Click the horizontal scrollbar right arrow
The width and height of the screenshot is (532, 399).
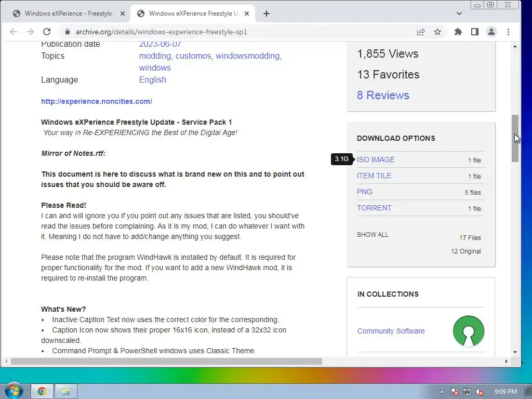pos(506,362)
